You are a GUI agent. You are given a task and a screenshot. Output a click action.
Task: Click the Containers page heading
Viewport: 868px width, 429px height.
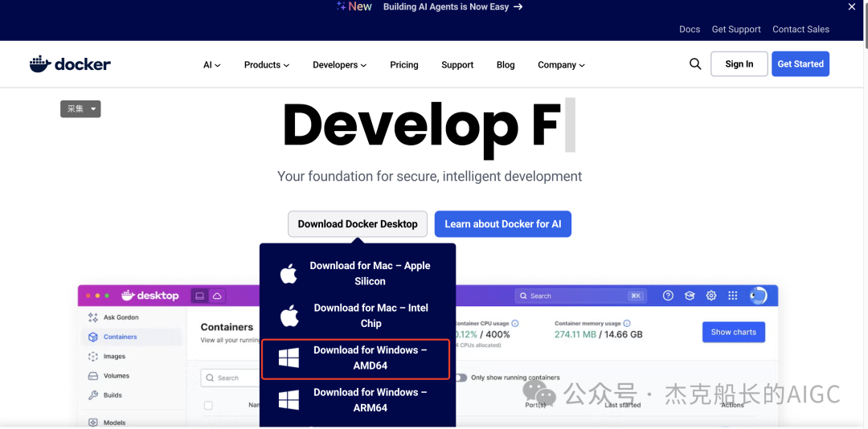tap(227, 327)
